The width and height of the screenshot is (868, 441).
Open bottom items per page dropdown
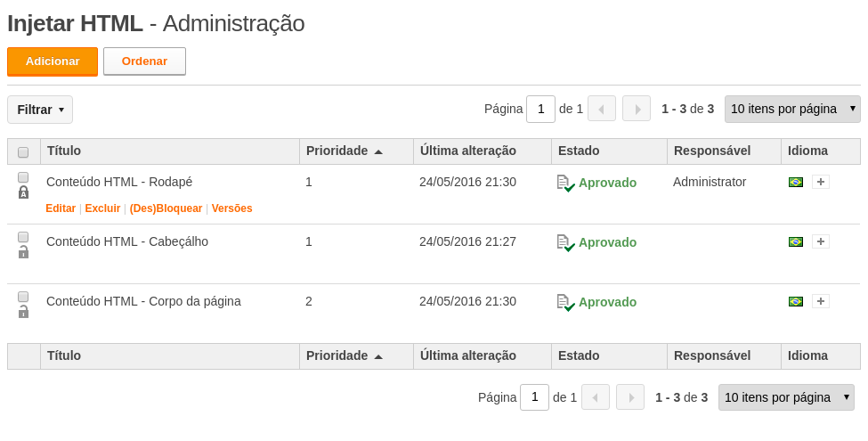(786, 397)
